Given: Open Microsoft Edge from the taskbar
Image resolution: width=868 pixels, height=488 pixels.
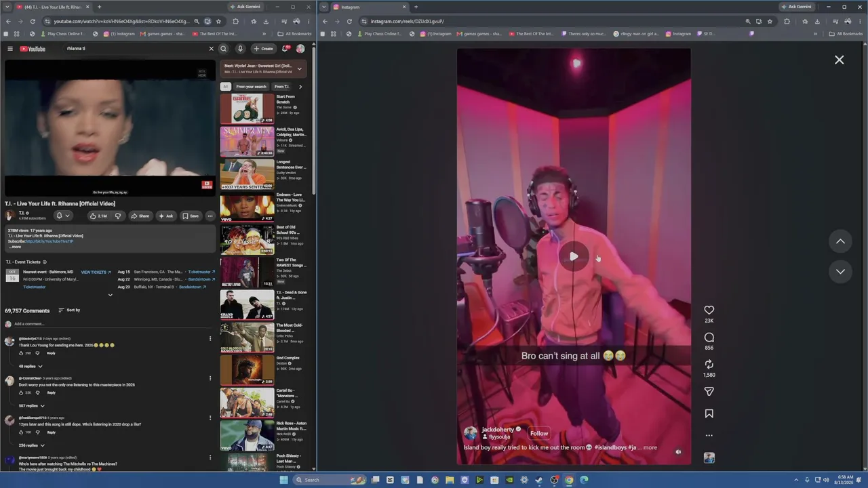Looking at the screenshot, I should [x=584, y=480].
